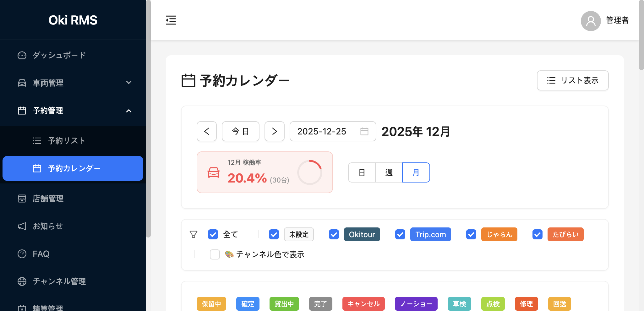Open the FAQ section
The height and width of the screenshot is (311, 644).
[41, 254]
